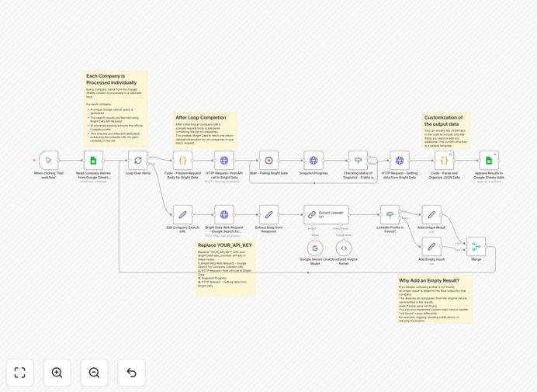Zoom in on the workflow canvas
Screen dimensions: 537x392
tap(57, 373)
